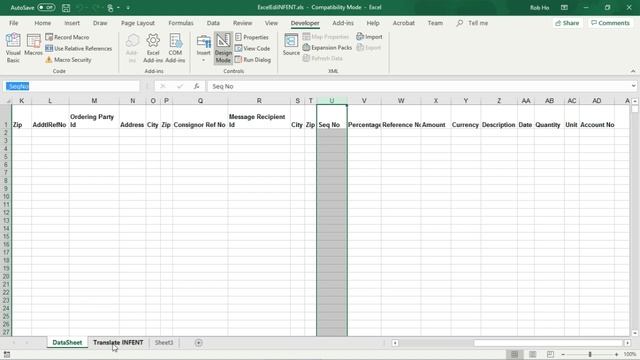Click Expansion Packs
The width and height of the screenshot is (640, 360).
327,48
